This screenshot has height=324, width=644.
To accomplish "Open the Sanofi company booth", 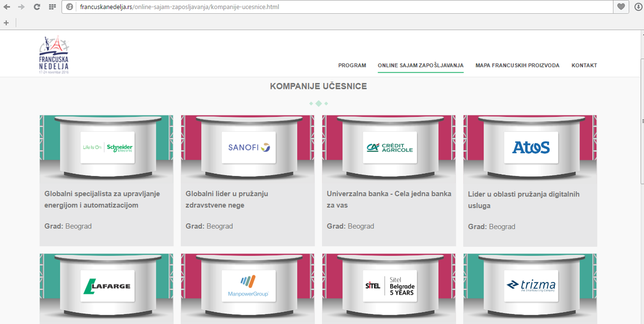I will point(249,148).
